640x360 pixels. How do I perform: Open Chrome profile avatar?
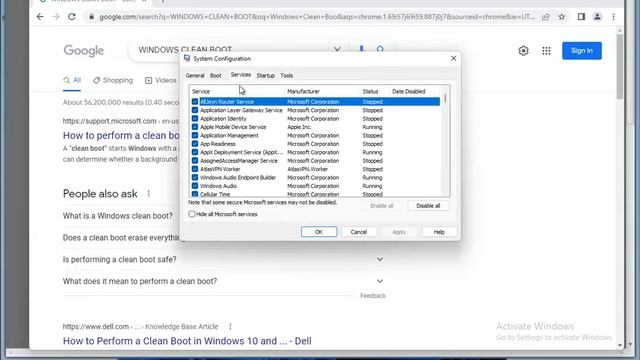[597, 17]
